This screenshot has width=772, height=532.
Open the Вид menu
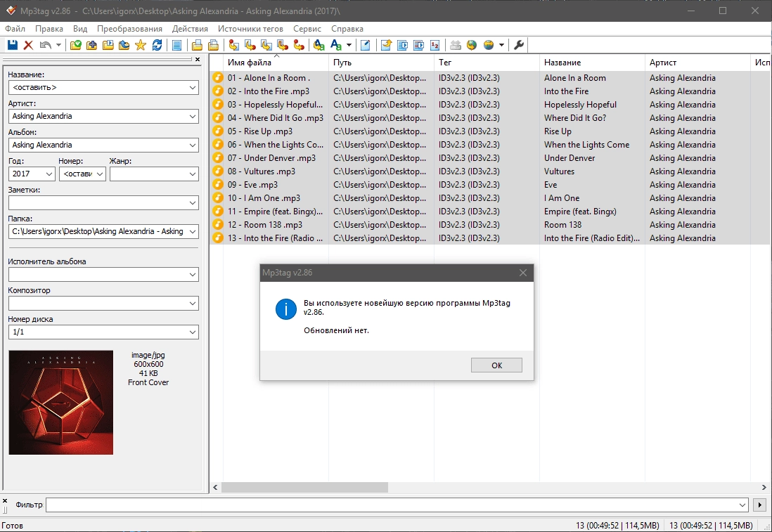[80, 29]
